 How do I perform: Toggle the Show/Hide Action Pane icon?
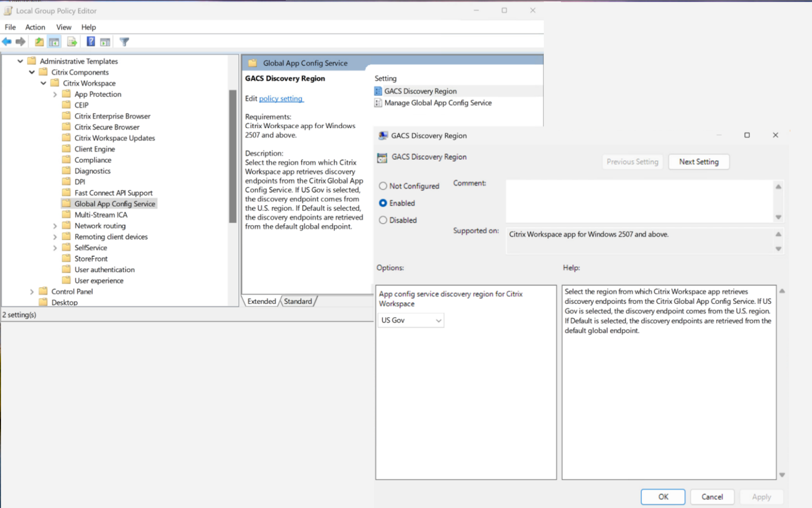click(x=105, y=42)
